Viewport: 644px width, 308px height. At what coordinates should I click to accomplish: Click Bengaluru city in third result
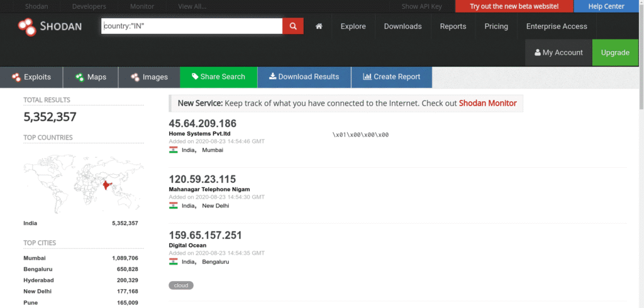point(216,261)
